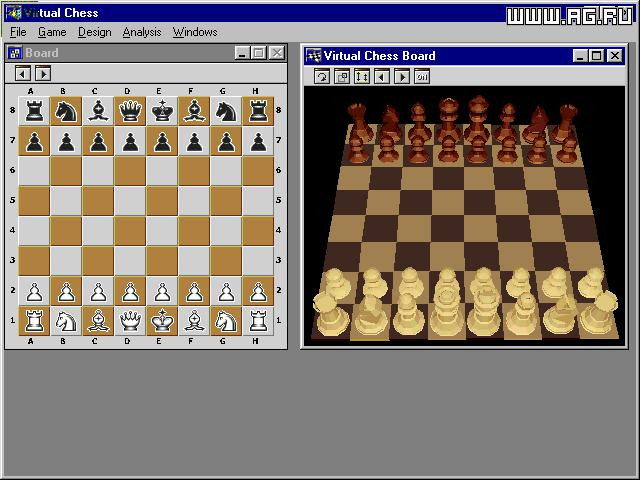Select the white queen on D1
640x480 pixels.
tap(130, 321)
